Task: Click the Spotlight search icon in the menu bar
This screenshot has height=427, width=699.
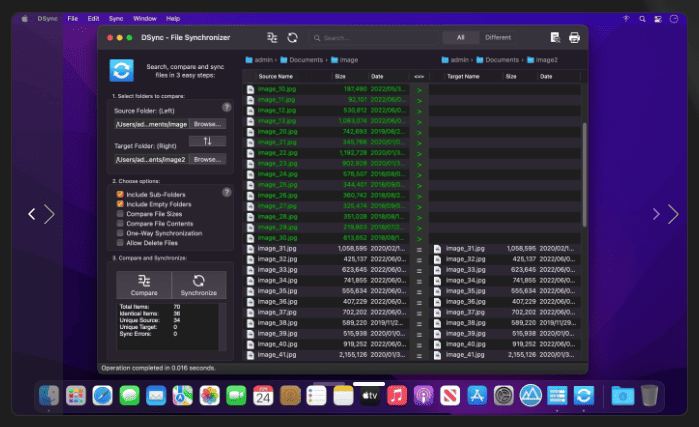Action: (x=642, y=19)
